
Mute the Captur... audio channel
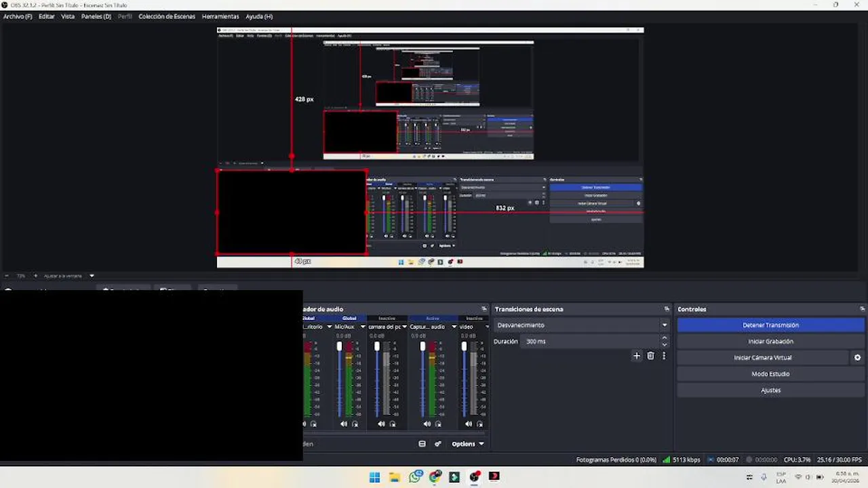click(427, 424)
